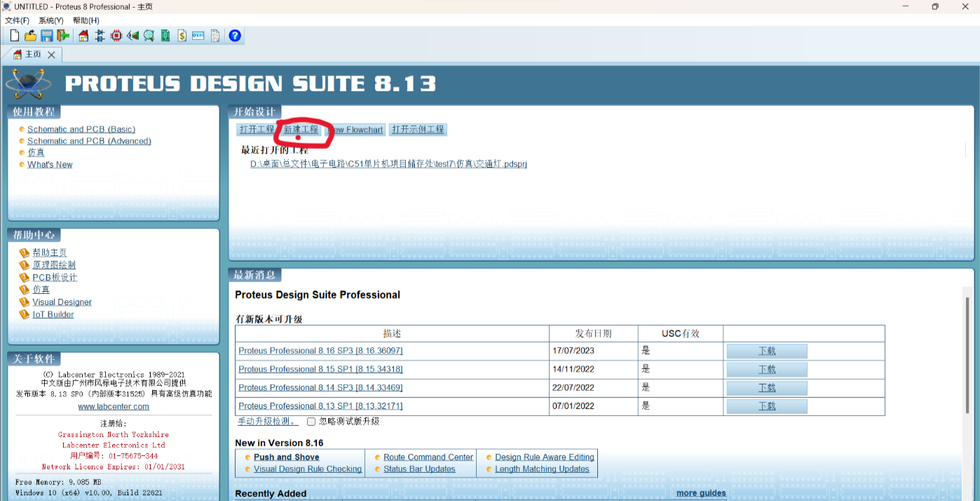
Task: Click the Proteus logo in the banner
Action: click(28, 84)
